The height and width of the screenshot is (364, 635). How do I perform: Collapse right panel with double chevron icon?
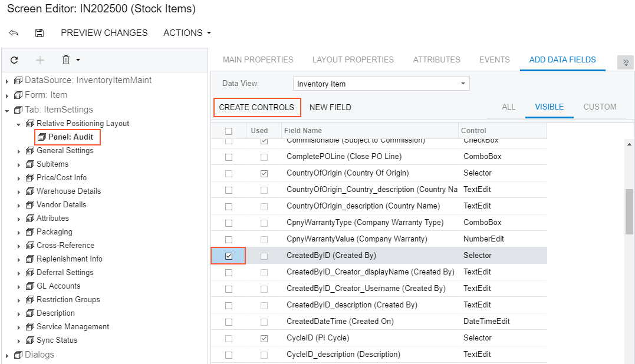625,62
